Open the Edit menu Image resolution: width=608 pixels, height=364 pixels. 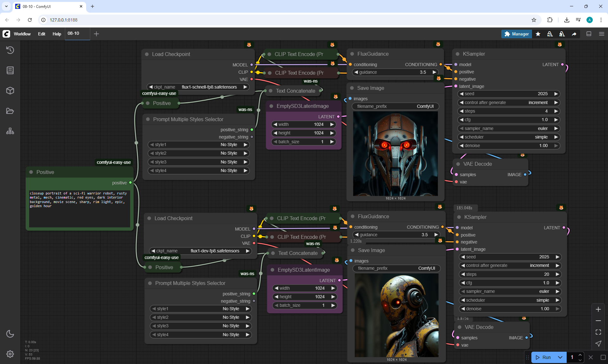click(41, 34)
